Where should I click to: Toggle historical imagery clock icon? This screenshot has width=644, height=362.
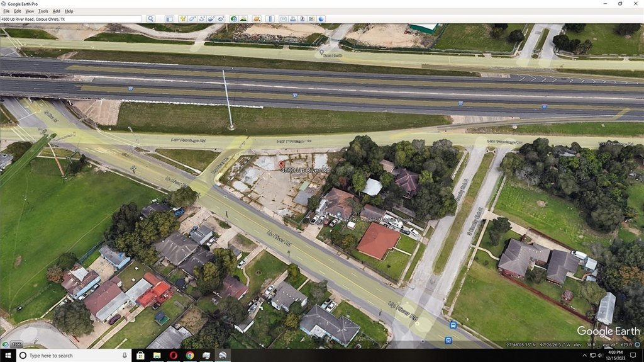[234, 19]
